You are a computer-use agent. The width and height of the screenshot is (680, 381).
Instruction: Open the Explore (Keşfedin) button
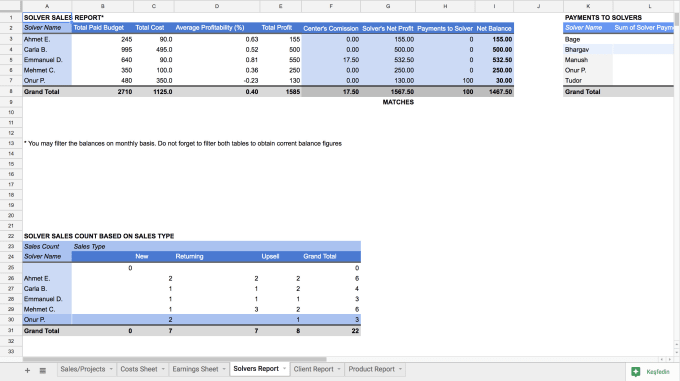[653, 371]
